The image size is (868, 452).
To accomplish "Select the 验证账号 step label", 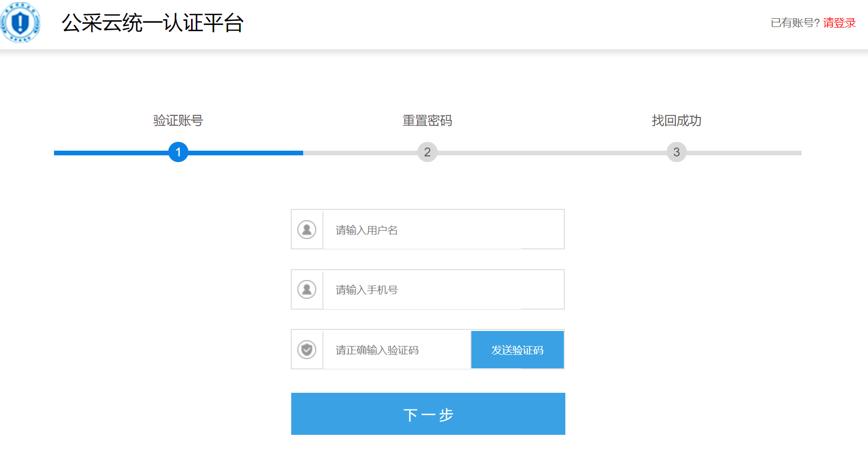I will [x=178, y=121].
